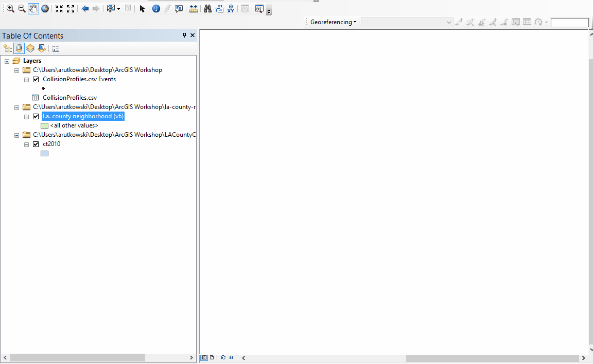Click the ct2010 blue fill swatch

(45, 153)
